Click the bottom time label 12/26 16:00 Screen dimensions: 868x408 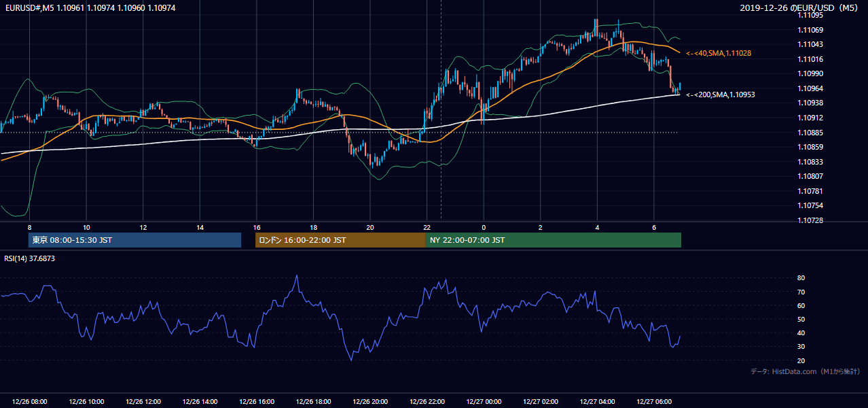pos(257,402)
